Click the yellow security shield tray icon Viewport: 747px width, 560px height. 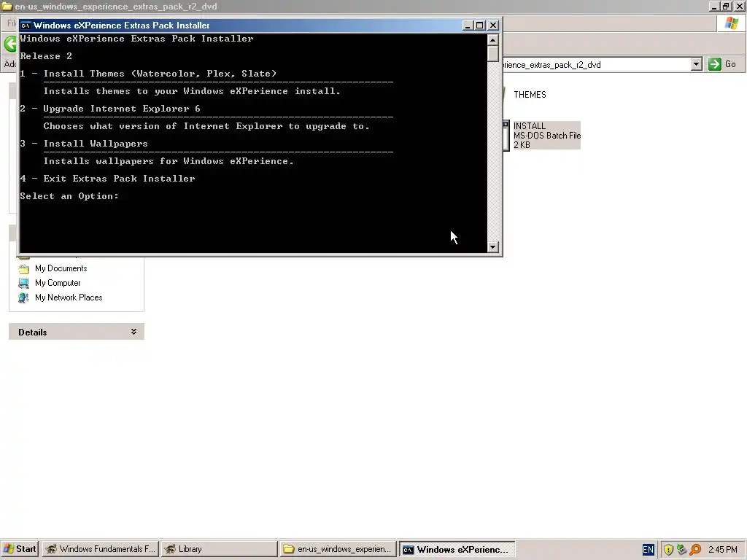pyautogui.click(x=668, y=550)
